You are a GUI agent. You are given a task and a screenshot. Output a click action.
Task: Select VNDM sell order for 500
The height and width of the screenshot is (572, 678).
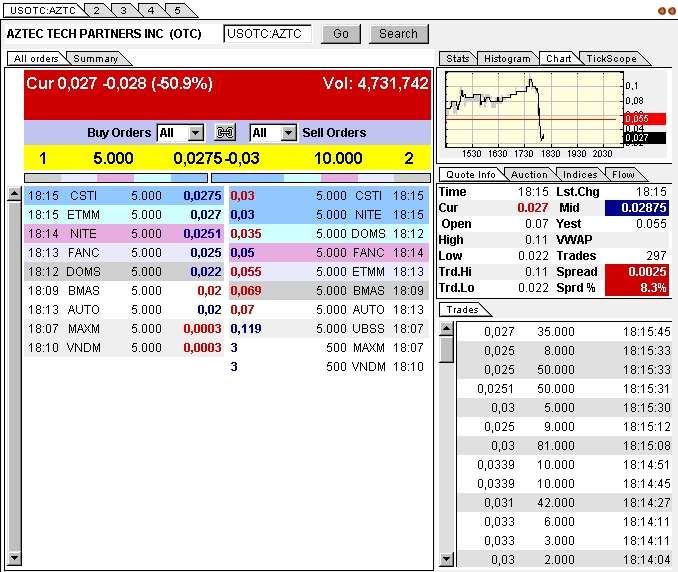click(329, 367)
